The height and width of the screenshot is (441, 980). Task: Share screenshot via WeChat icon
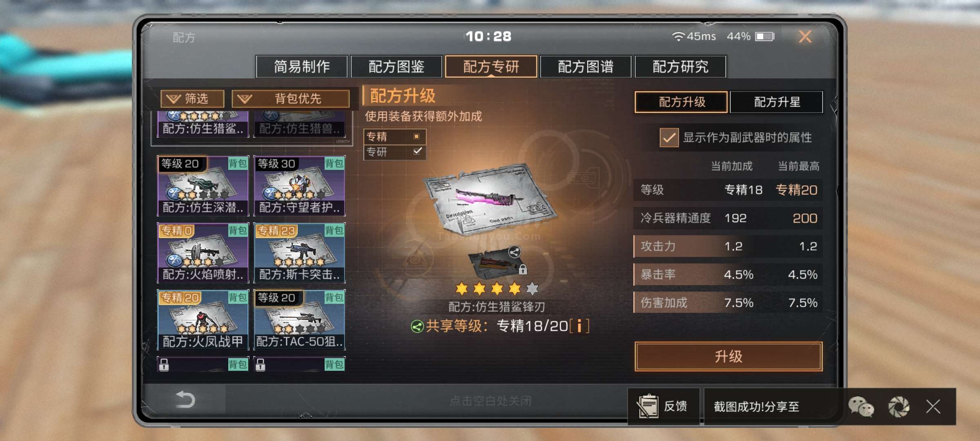point(861,407)
